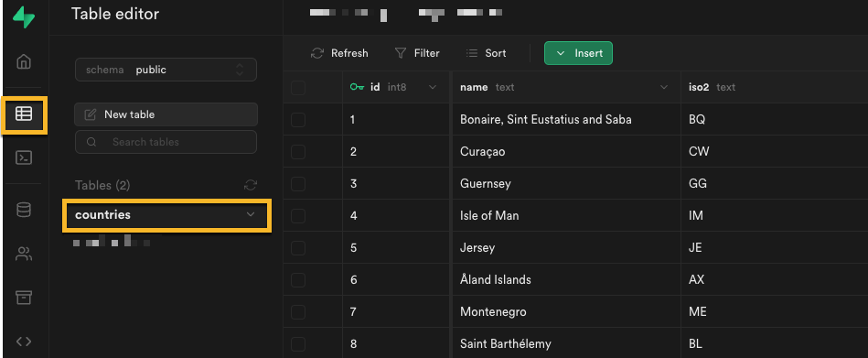Open the name column header dropdown
The width and height of the screenshot is (868, 358).
pos(664,88)
